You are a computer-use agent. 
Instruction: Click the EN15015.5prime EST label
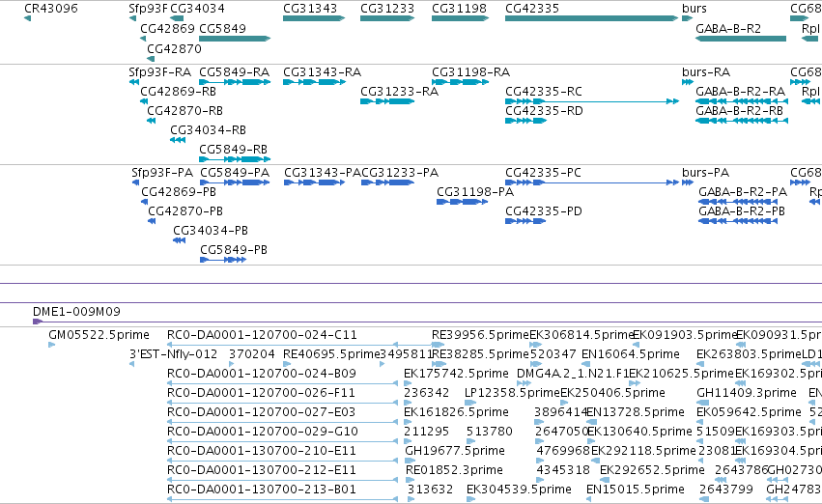click(x=636, y=490)
